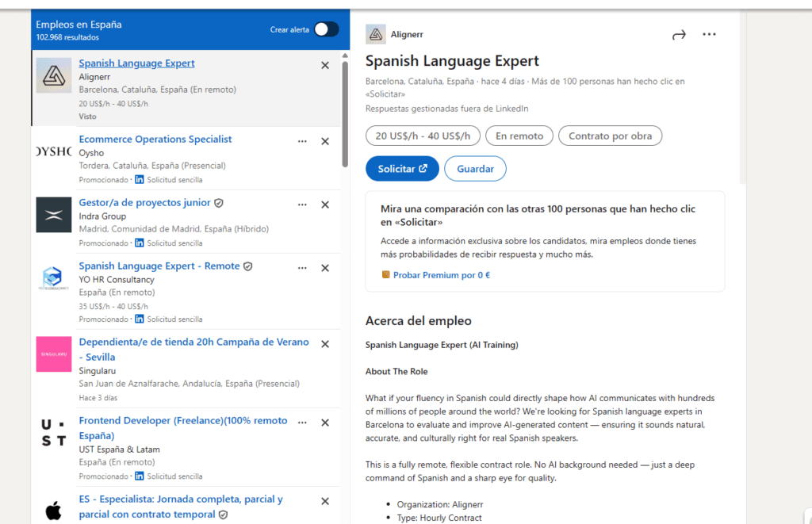The width and height of the screenshot is (812, 524).
Task: Click 'Tordera, Cataluña, España (Presencial)' location text
Action: tap(152, 166)
